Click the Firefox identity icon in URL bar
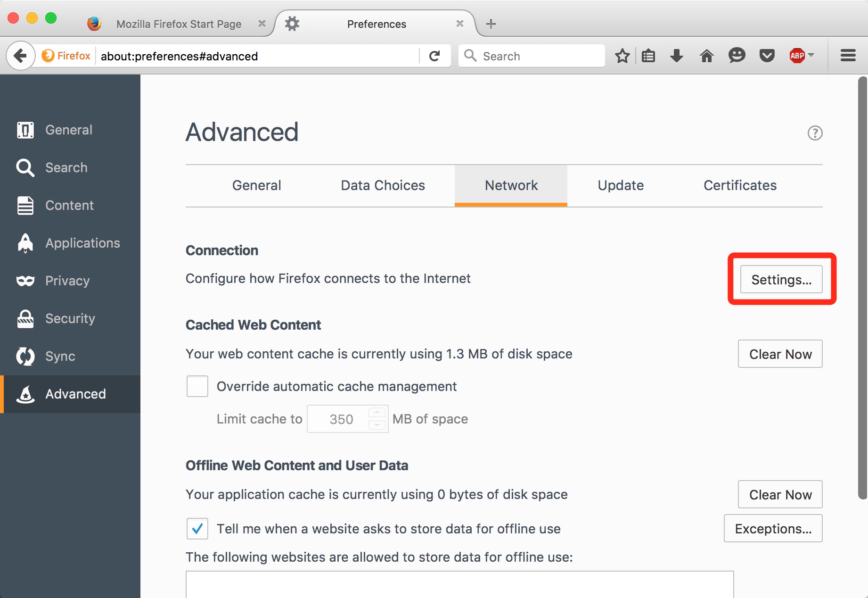Viewport: 868px width, 598px height. (66, 56)
